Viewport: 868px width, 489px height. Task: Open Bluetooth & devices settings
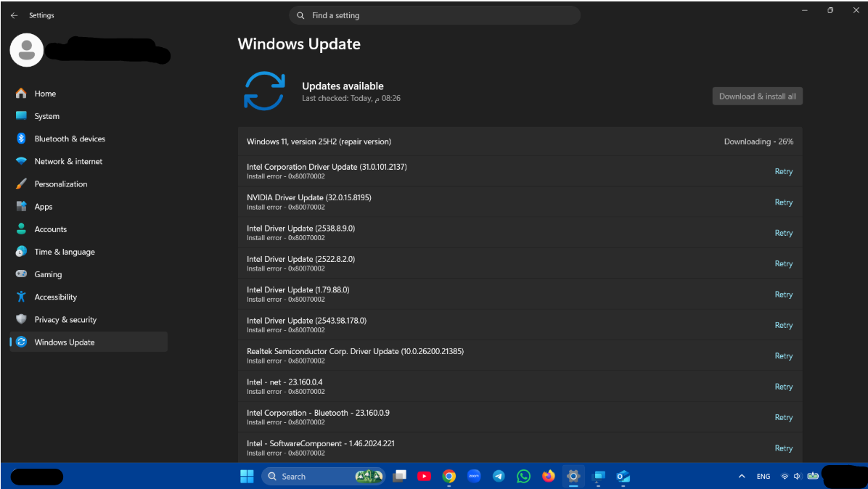tap(89, 139)
